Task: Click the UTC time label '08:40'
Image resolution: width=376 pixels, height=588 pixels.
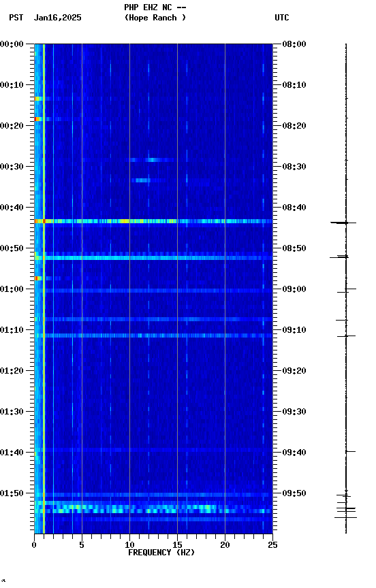Action: [294, 208]
